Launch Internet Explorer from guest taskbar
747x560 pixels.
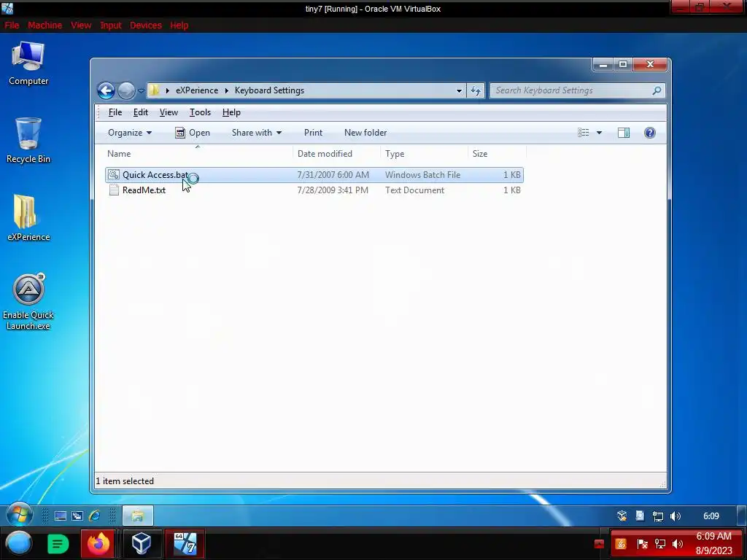[94, 516]
